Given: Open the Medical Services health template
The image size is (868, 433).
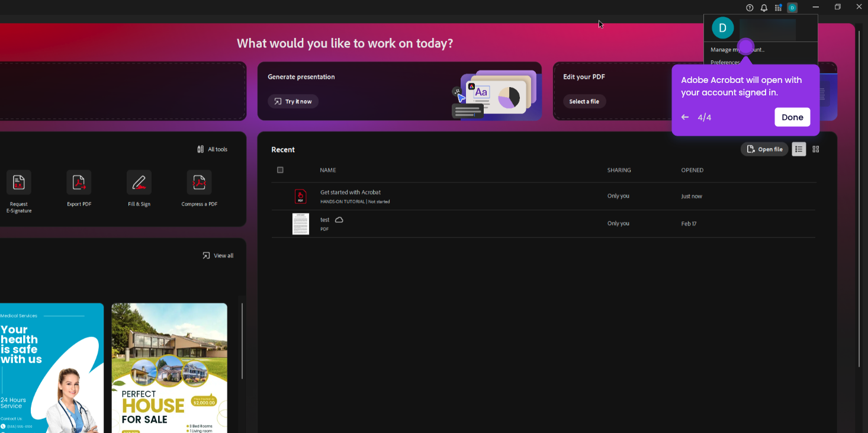Looking at the screenshot, I should coord(52,368).
